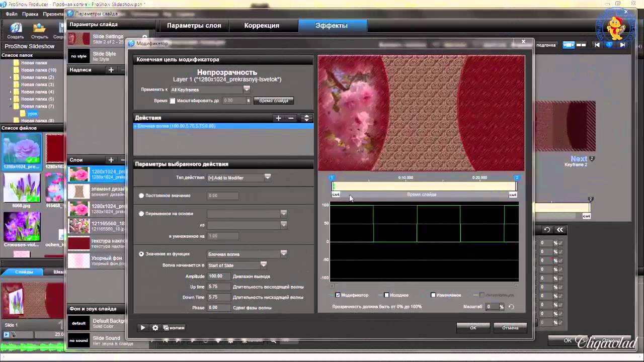
Task: Toggle the Масштабировать до checkbox
Action: pos(173,101)
